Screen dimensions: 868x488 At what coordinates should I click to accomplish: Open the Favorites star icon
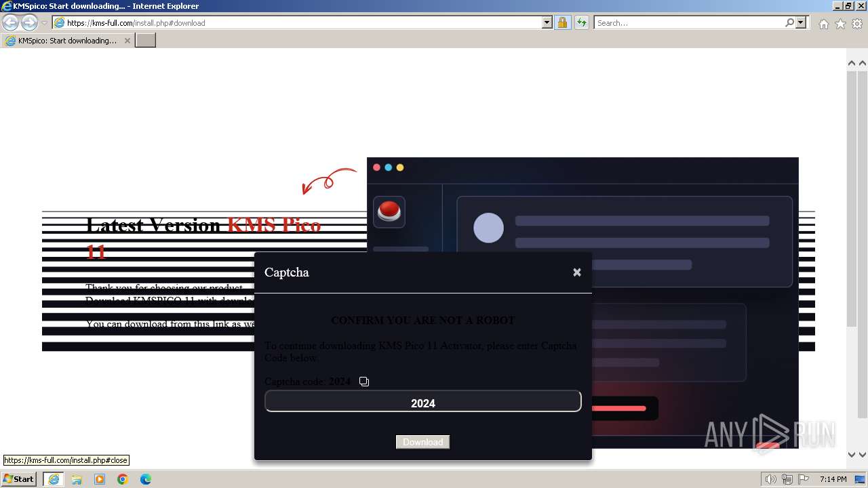[x=840, y=24]
